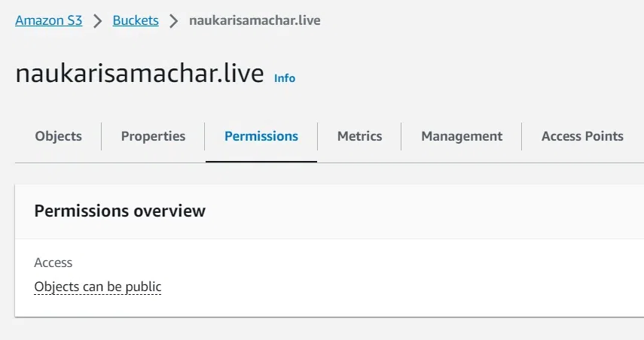The image size is (644, 340).
Task: Click the divider between Management and Access Points
Action: (522, 136)
